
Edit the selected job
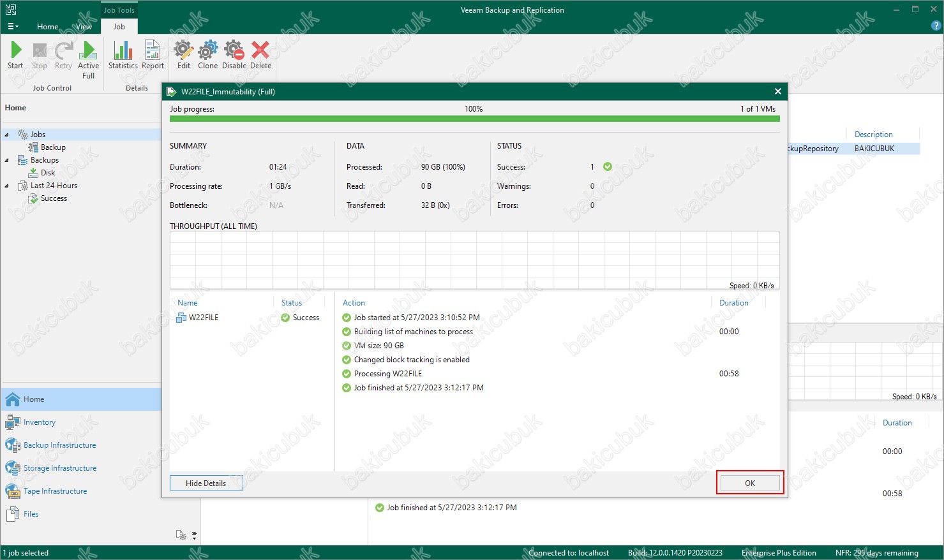[183, 55]
